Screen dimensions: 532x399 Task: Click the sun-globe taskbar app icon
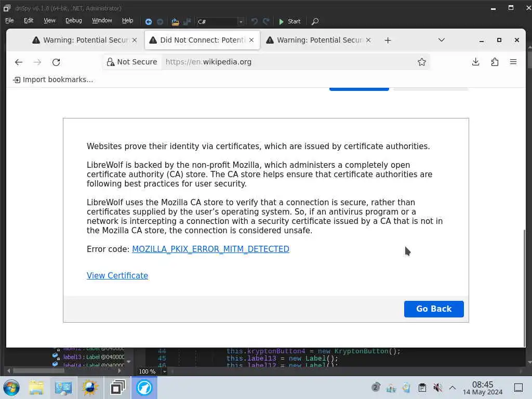point(90,388)
